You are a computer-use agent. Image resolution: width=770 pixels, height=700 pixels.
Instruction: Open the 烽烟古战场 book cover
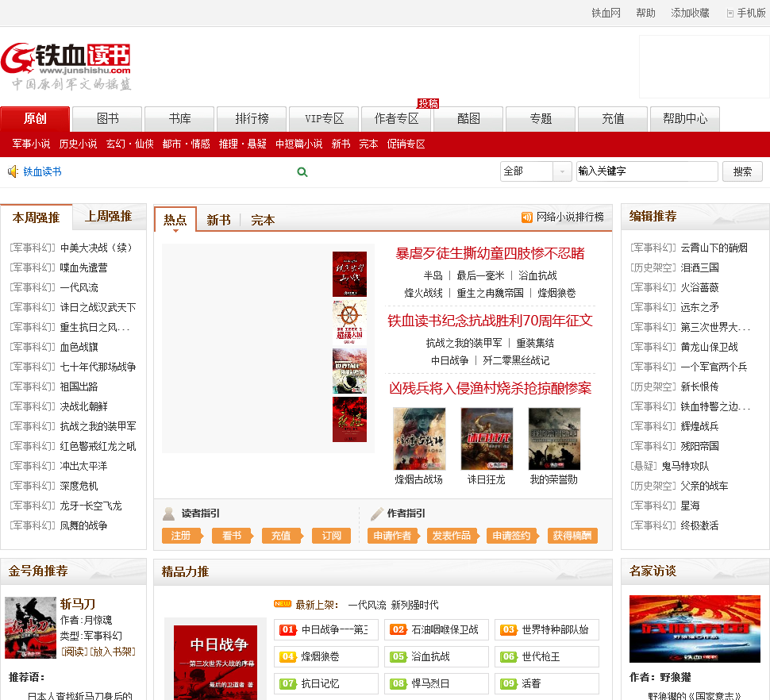pos(419,439)
